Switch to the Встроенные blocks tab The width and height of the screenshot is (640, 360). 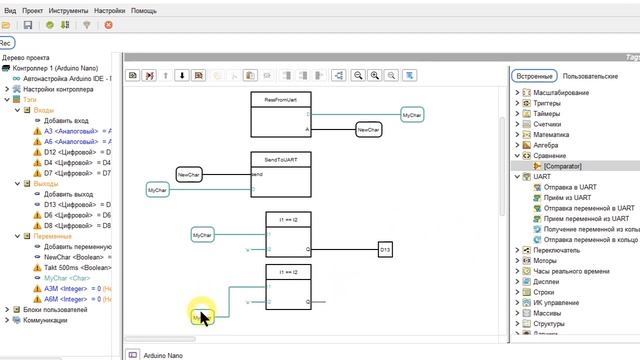tap(534, 76)
